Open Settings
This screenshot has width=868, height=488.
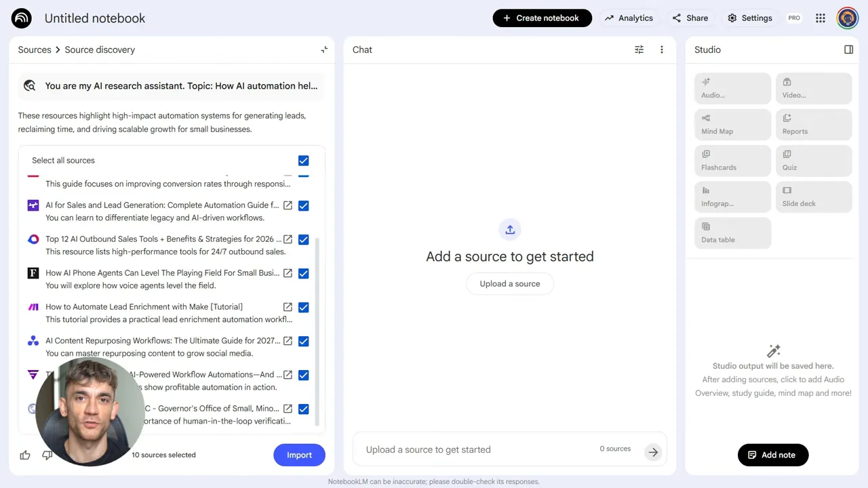coord(750,18)
